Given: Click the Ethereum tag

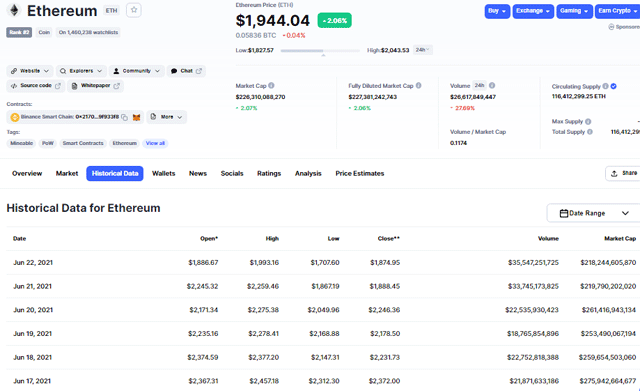Looking at the screenshot, I should pos(124,143).
